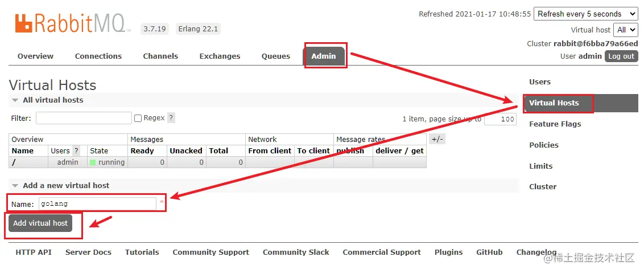Click the Users help question mark
The width and height of the screenshot is (644, 273).
coord(76,150)
